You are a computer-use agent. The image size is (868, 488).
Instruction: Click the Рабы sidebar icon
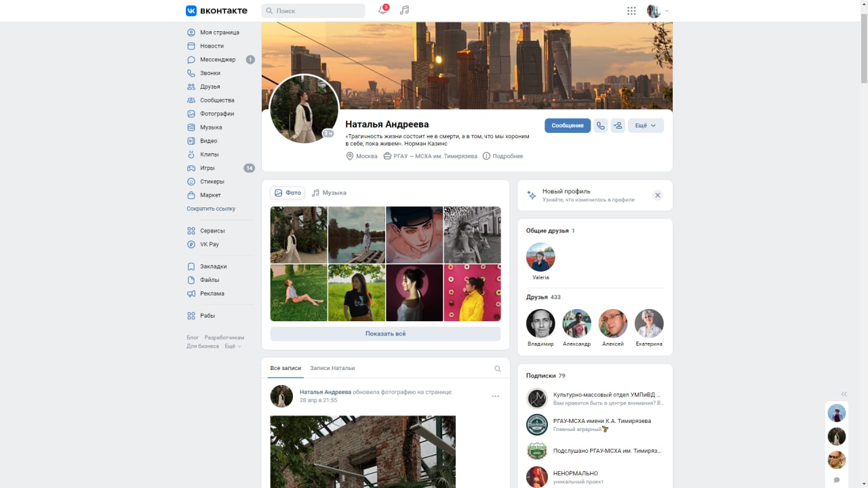(191, 316)
